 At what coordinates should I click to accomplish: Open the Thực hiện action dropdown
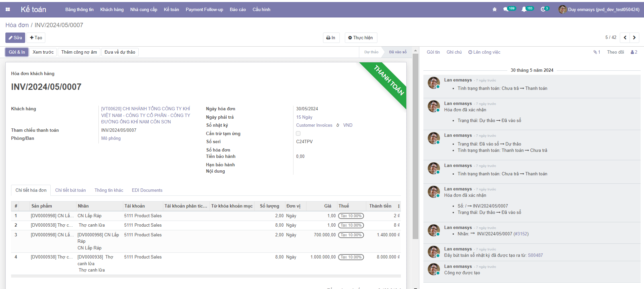tap(361, 38)
